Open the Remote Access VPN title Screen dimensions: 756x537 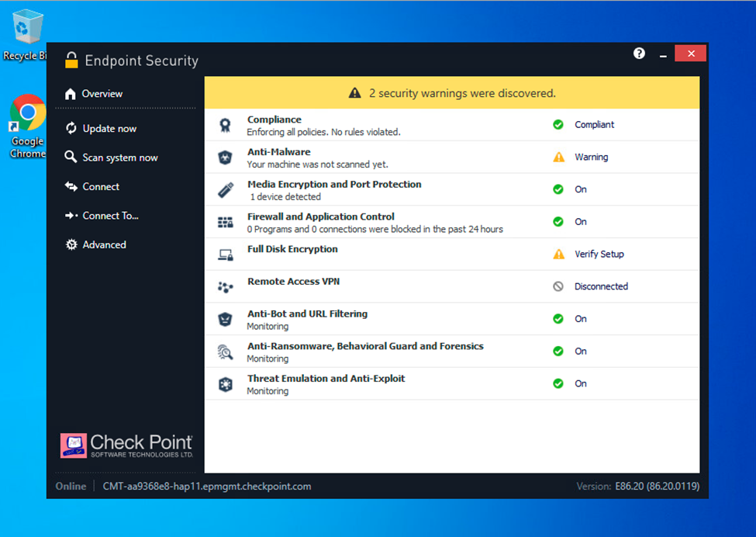293,281
